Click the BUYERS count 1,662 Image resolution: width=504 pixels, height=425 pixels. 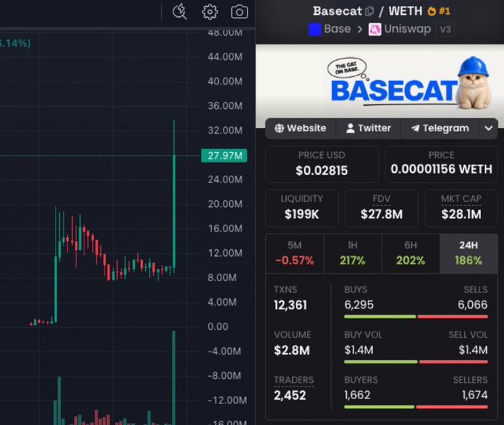point(357,395)
